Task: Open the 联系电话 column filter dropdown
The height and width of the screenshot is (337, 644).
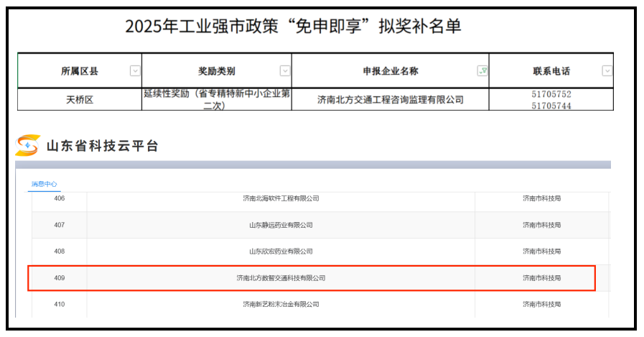Action: tap(607, 70)
